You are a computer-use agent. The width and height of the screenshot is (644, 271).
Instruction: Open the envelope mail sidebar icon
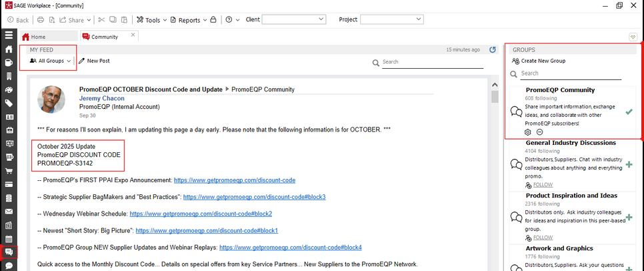[9, 212]
